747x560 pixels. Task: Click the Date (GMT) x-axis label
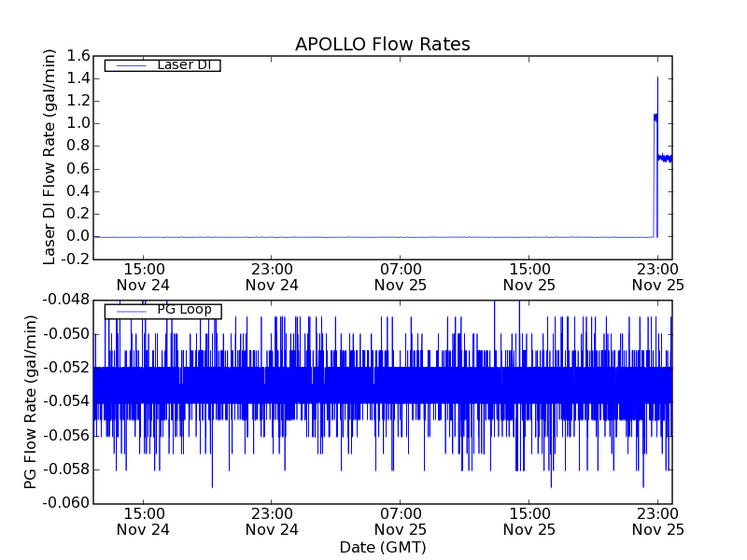point(382,547)
